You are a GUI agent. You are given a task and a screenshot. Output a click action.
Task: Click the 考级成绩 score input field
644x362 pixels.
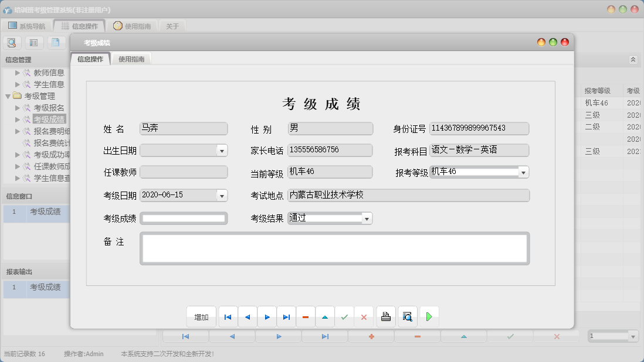184,218
